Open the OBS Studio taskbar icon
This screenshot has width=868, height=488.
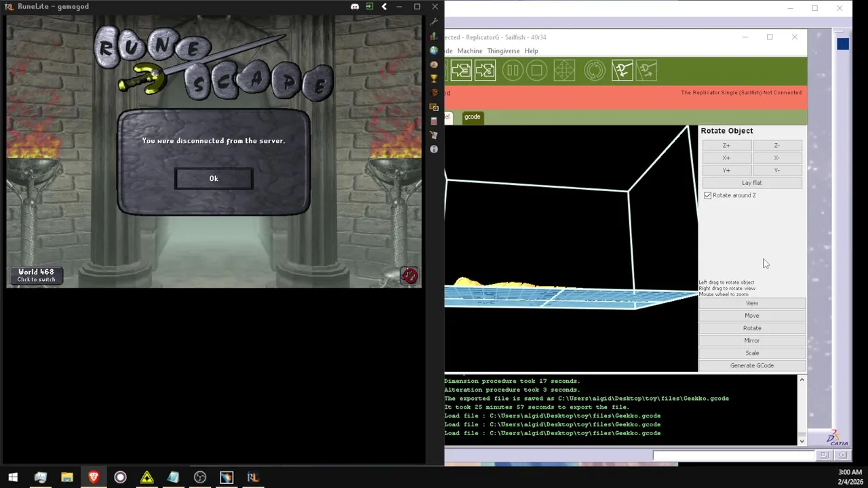[x=200, y=477]
